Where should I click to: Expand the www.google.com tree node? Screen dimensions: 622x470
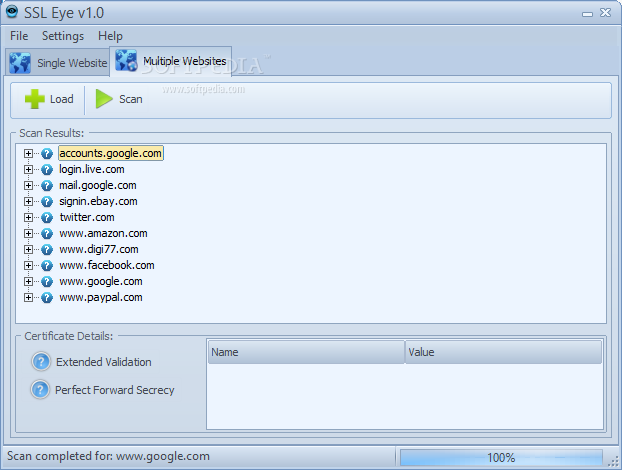click(x=28, y=282)
